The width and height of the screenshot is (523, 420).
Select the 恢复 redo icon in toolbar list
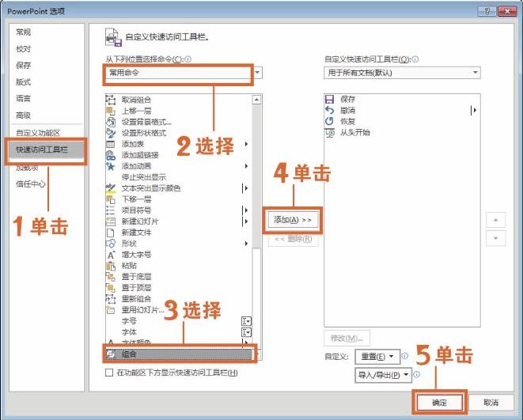click(329, 121)
